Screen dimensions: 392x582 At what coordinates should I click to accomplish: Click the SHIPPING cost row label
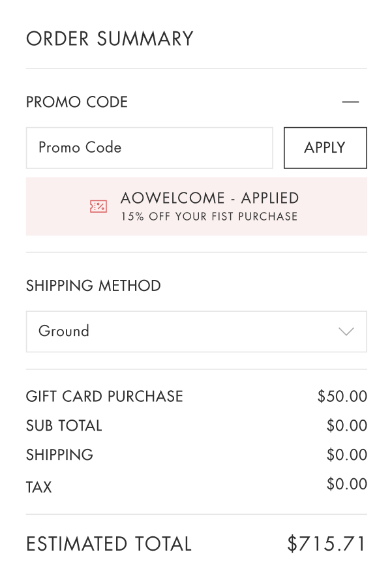tap(59, 455)
